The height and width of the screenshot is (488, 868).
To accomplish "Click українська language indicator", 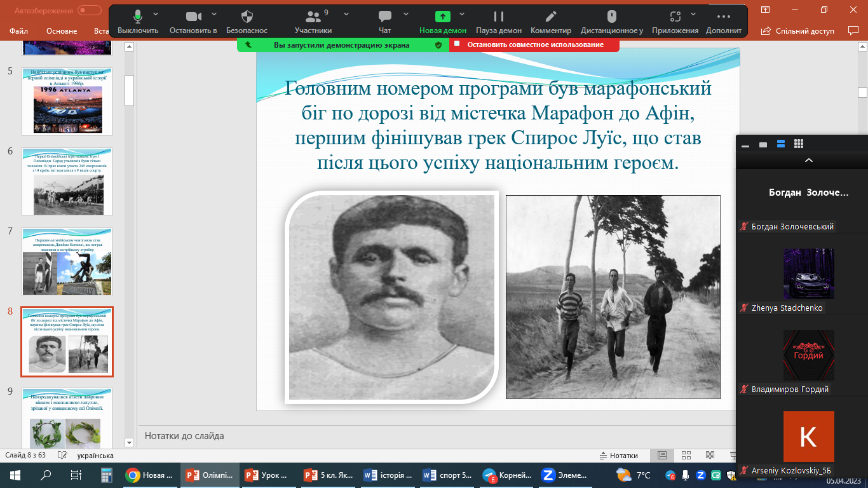I will coord(95,456).
